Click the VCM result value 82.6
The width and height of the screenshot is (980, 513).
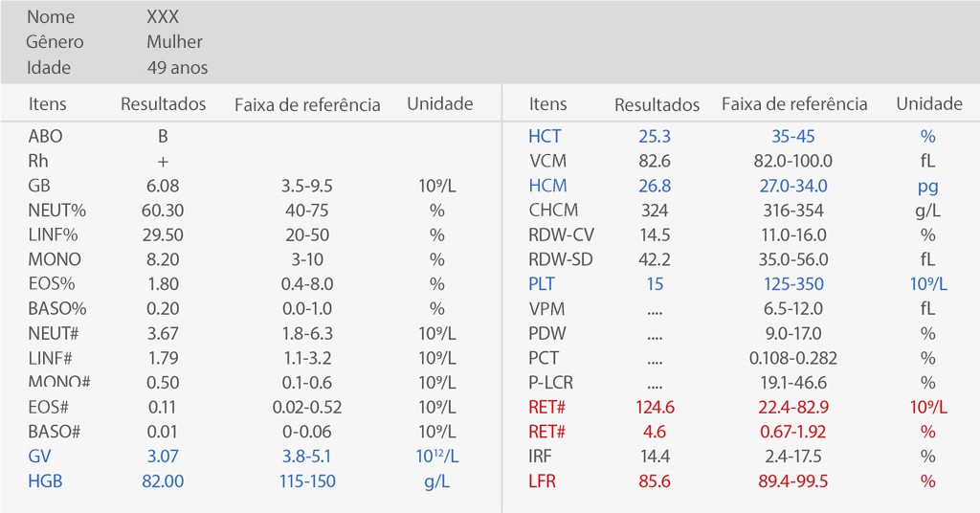[x=656, y=162]
